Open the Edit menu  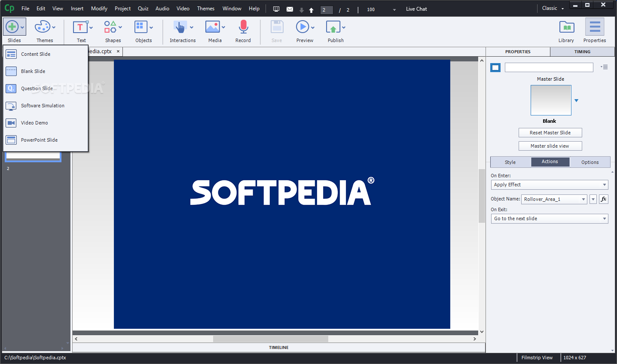click(x=41, y=9)
